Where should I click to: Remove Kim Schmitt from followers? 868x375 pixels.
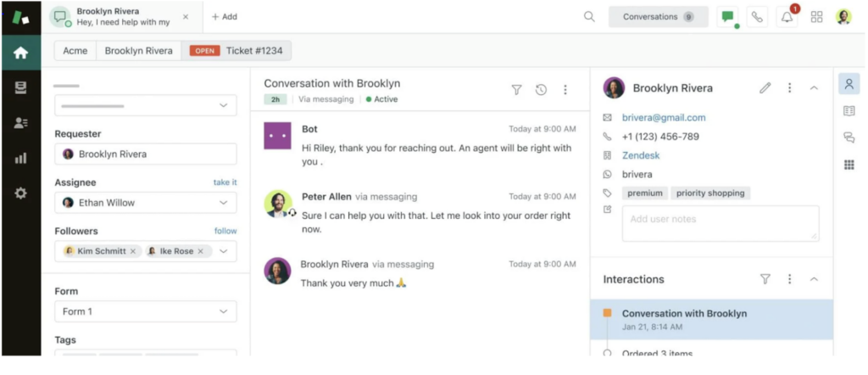click(133, 251)
